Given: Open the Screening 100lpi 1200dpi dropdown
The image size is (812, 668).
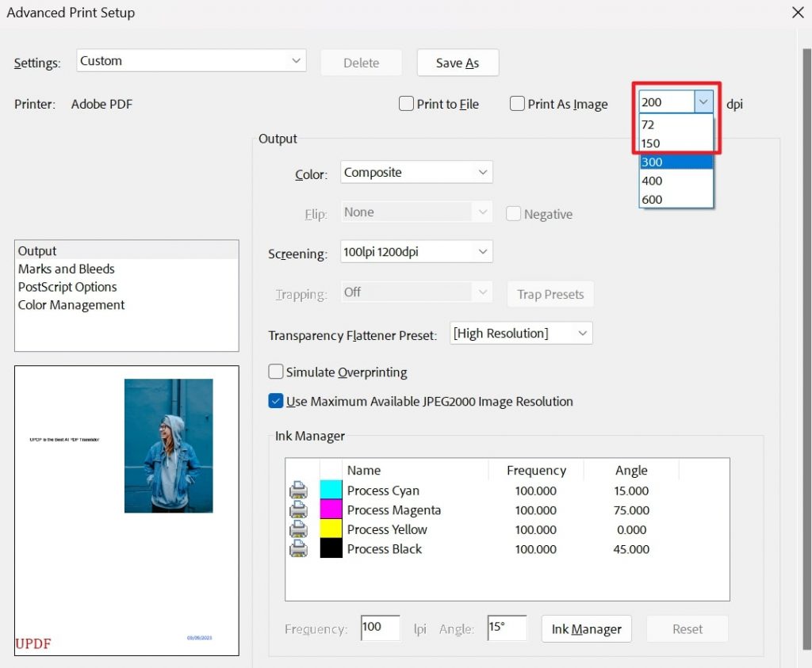Looking at the screenshot, I should tap(416, 252).
